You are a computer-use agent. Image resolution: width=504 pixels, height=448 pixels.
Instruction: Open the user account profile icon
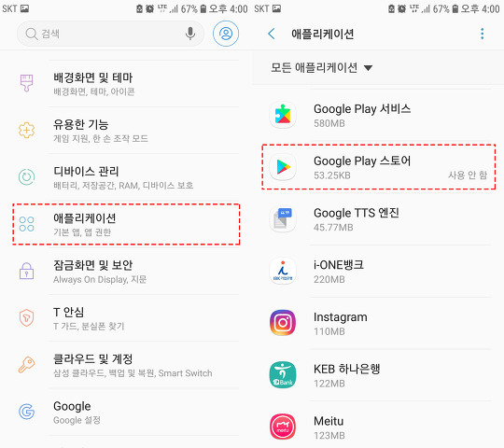pos(226,34)
